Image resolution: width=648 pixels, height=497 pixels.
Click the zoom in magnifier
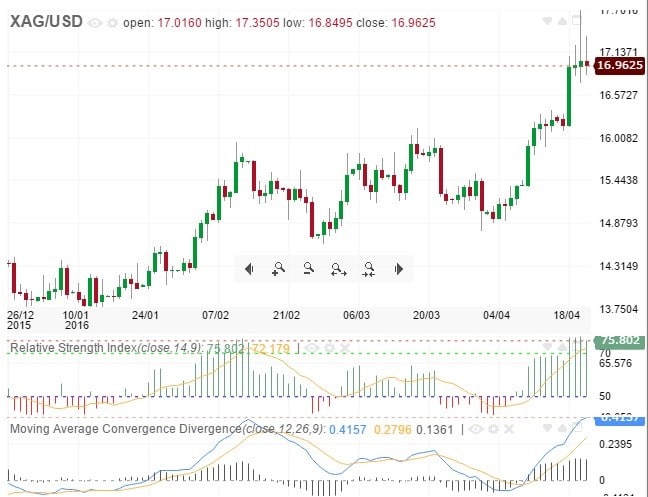[279, 268]
